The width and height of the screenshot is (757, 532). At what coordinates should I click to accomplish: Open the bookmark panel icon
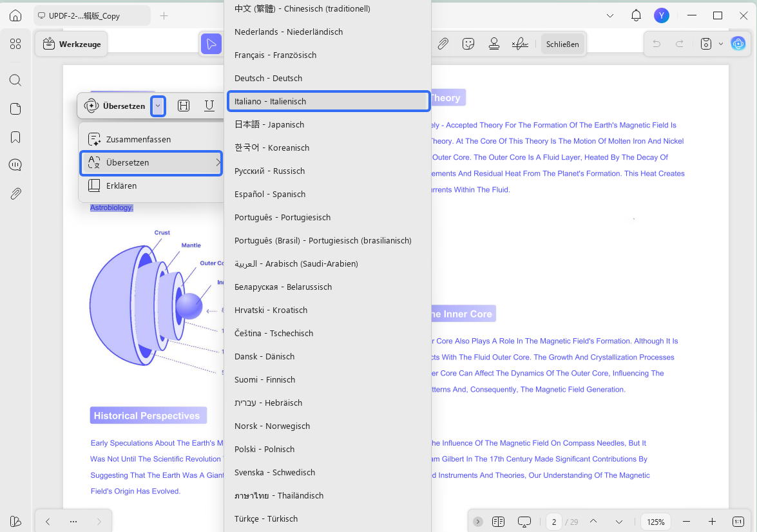(15, 137)
